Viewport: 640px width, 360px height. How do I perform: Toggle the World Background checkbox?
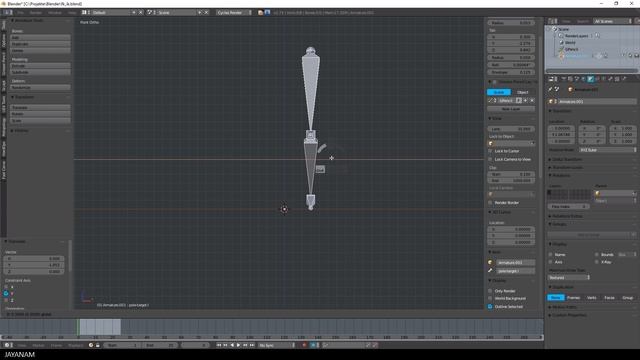(490, 298)
